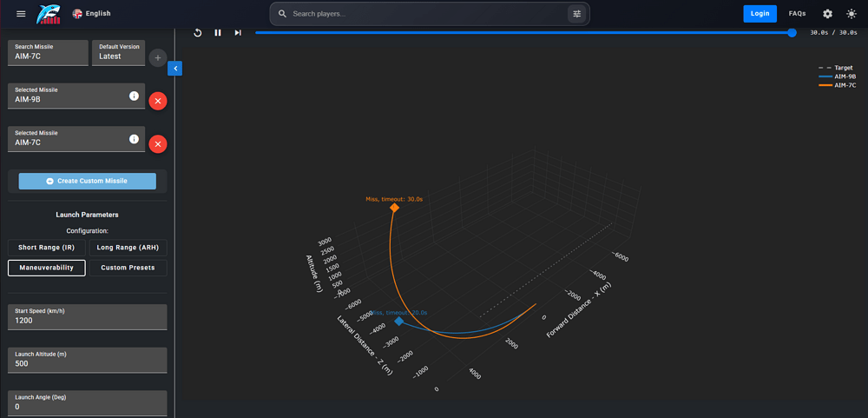The height and width of the screenshot is (418, 868).
Task: Click the shark site logo
Action: click(49, 14)
